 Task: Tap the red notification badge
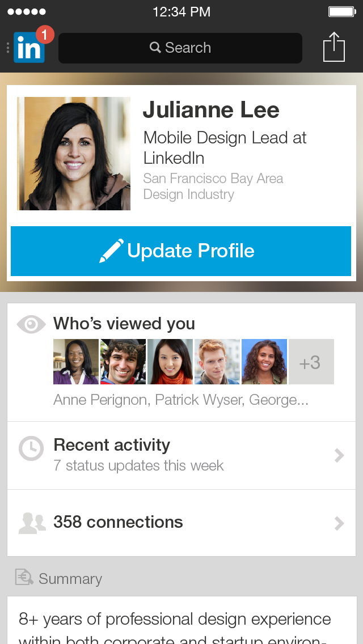click(45, 35)
